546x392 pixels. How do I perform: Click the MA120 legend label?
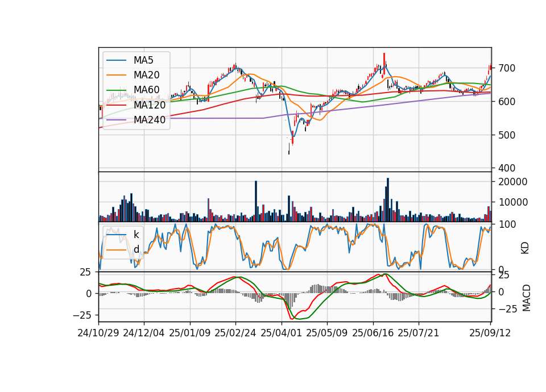point(150,105)
